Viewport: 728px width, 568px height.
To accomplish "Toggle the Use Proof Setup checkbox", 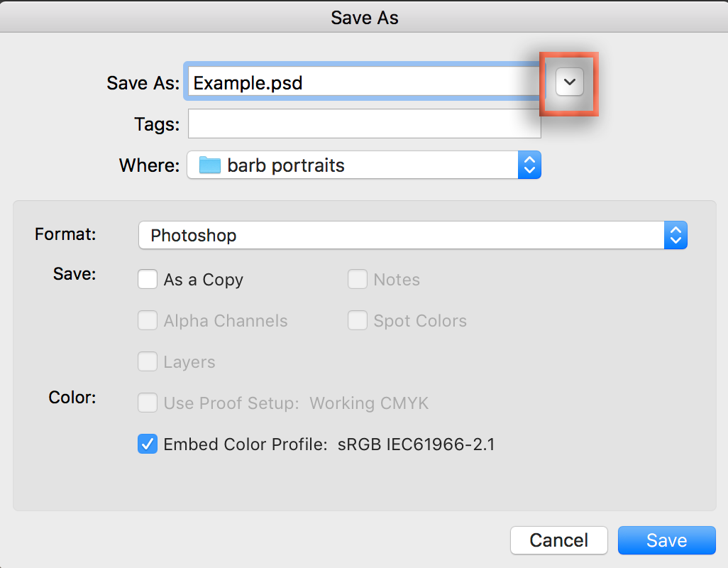I will tap(148, 403).
